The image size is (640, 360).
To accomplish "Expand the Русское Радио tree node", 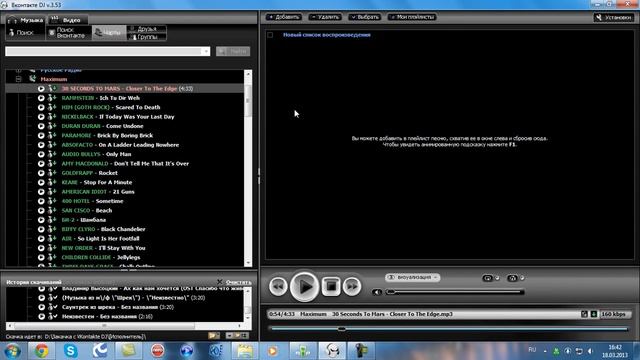I will (19, 71).
